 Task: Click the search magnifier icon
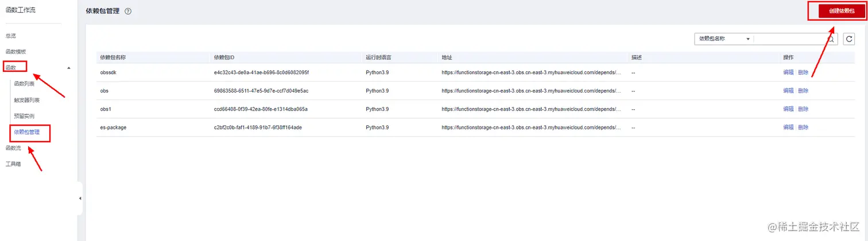831,39
